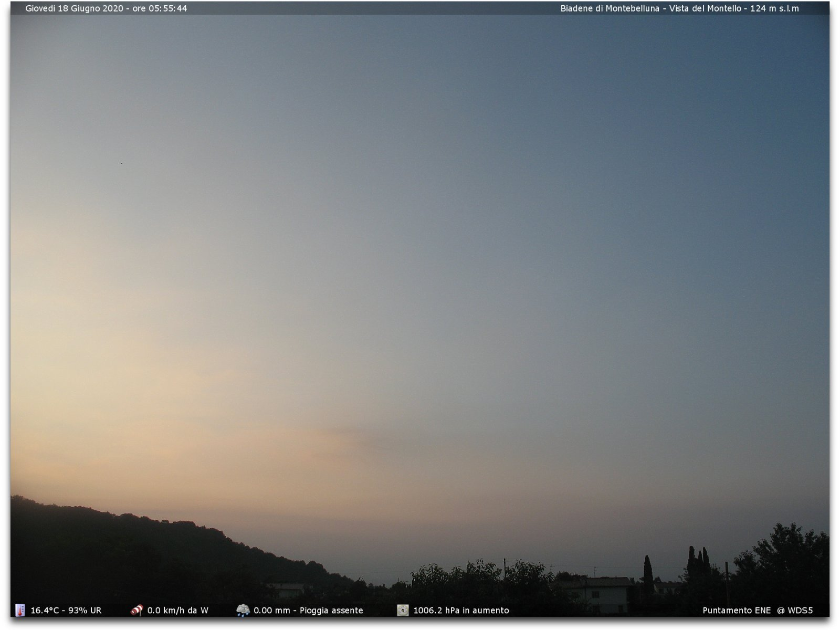Click the thermometer temperature icon

tap(20, 610)
